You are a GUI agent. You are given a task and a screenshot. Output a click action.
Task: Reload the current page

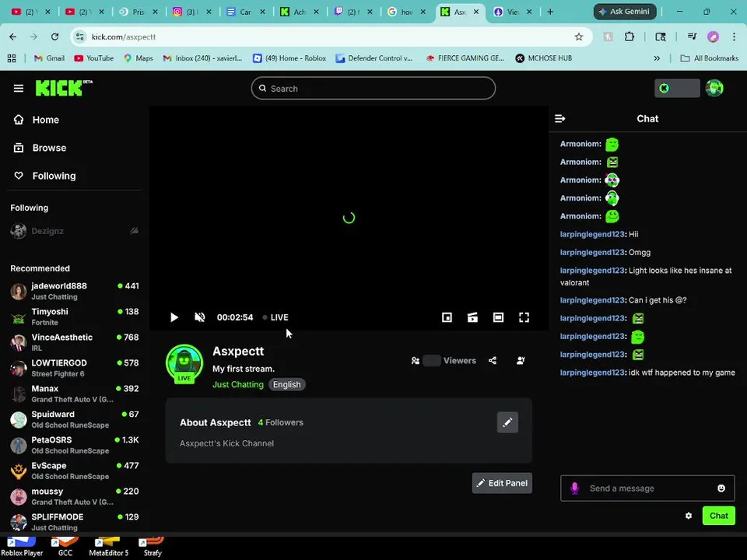[54, 37]
